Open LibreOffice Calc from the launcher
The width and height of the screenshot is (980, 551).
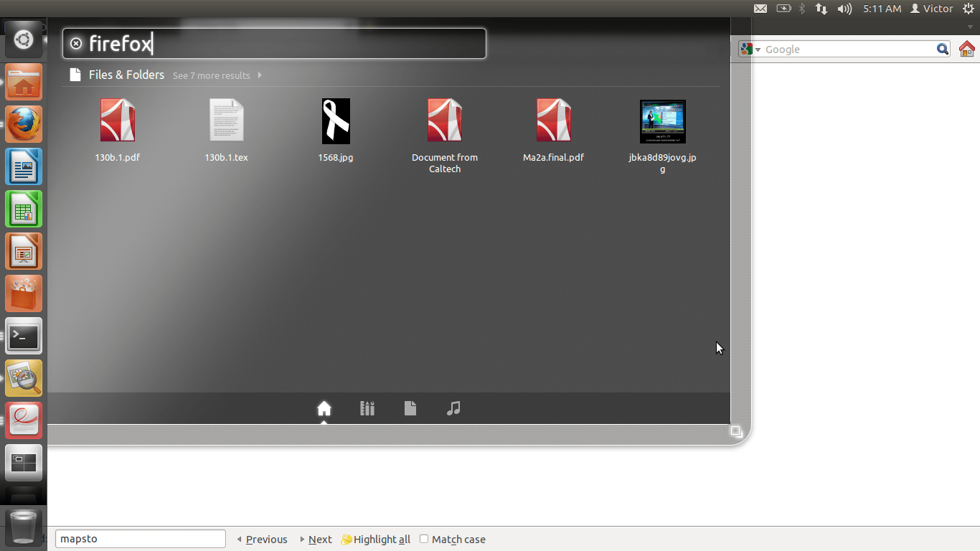[x=24, y=209]
